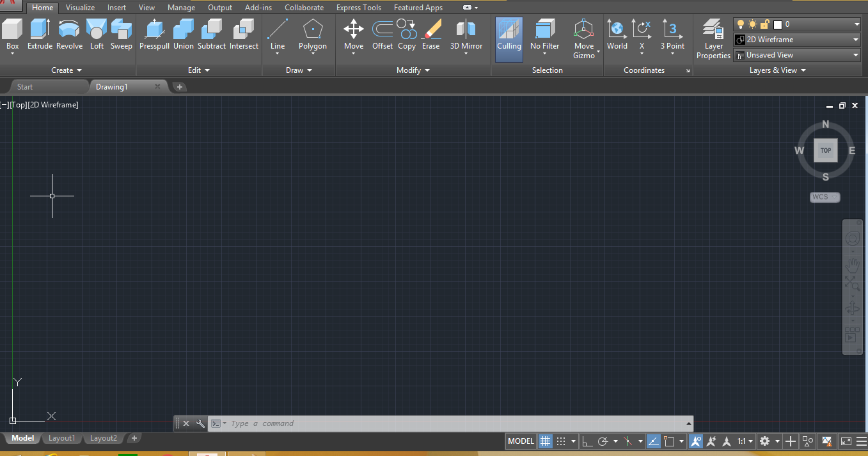Open Workspace Switching gear in status bar
This screenshot has height=456, width=868.
(764, 441)
